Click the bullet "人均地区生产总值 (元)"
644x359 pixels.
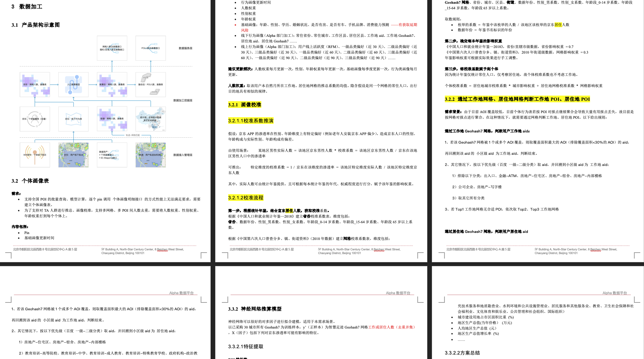click(477, 328)
